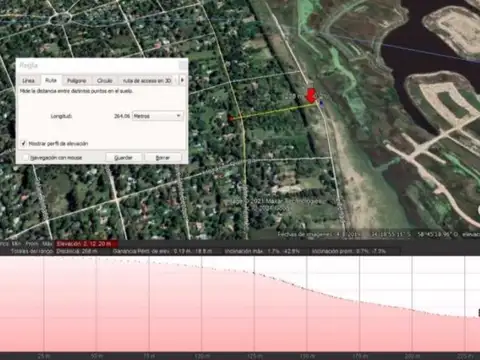Click the small red marker at path start
Image resolution: width=480 pixels, height=360 pixels.
coord(230,118)
